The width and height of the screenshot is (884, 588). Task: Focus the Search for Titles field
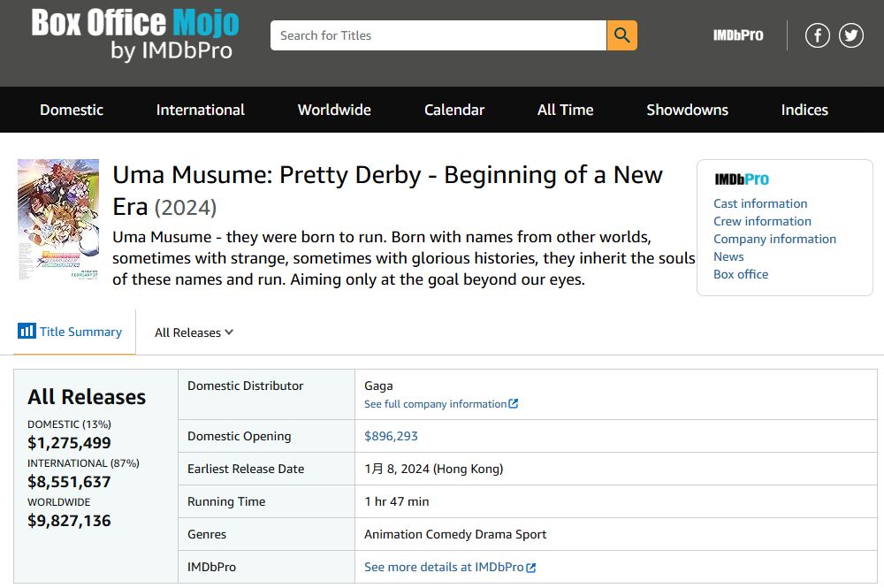pos(438,35)
